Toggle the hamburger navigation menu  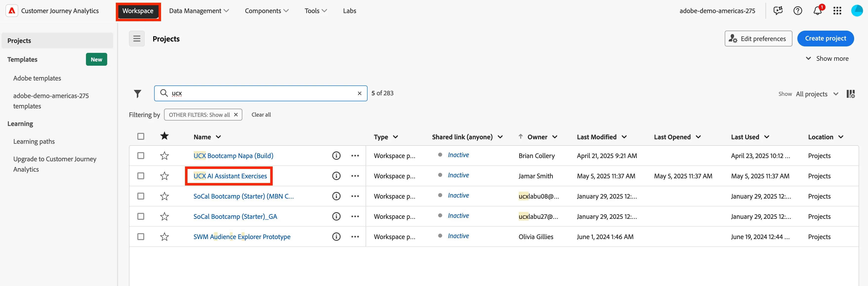(x=137, y=39)
